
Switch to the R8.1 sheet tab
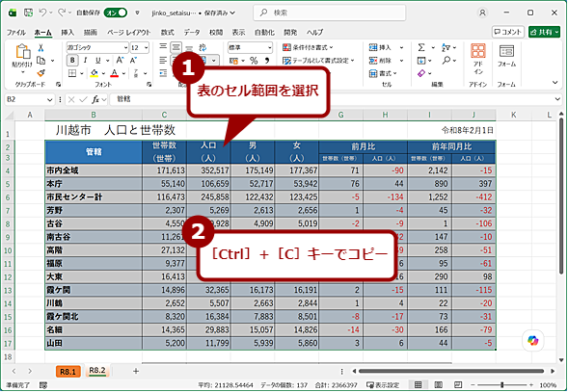coord(68,372)
